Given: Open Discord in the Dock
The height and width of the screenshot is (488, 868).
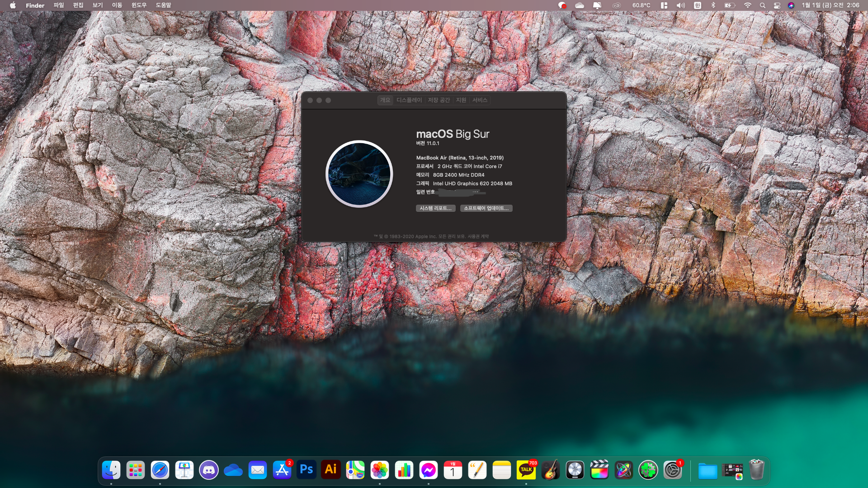Looking at the screenshot, I should [x=209, y=470].
